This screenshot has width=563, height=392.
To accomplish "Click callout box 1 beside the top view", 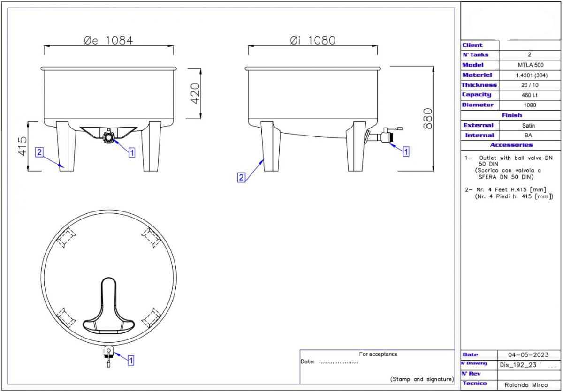I will pos(131,360).
